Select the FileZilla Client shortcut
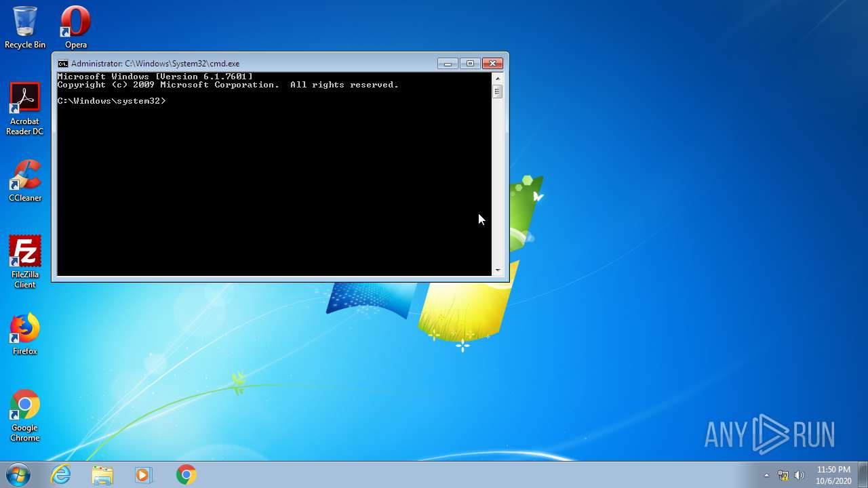Image resolution: width=868 pixels, height=488 pixels. (25, 262)
